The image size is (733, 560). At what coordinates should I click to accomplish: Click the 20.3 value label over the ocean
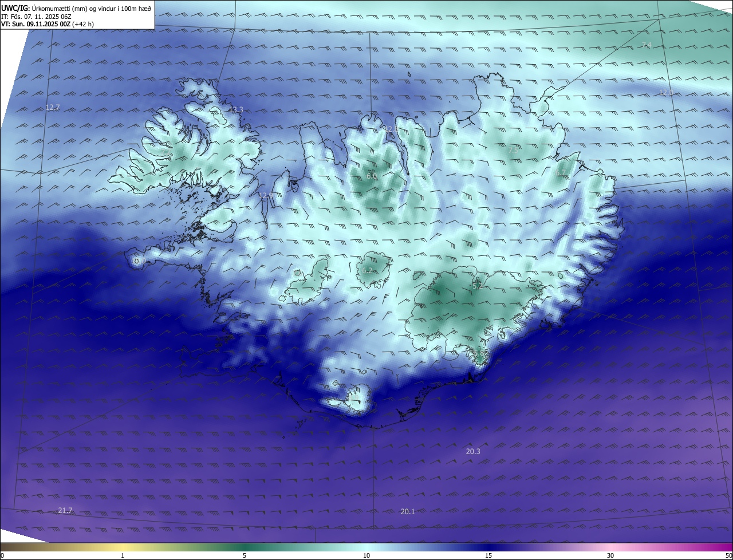473,452
